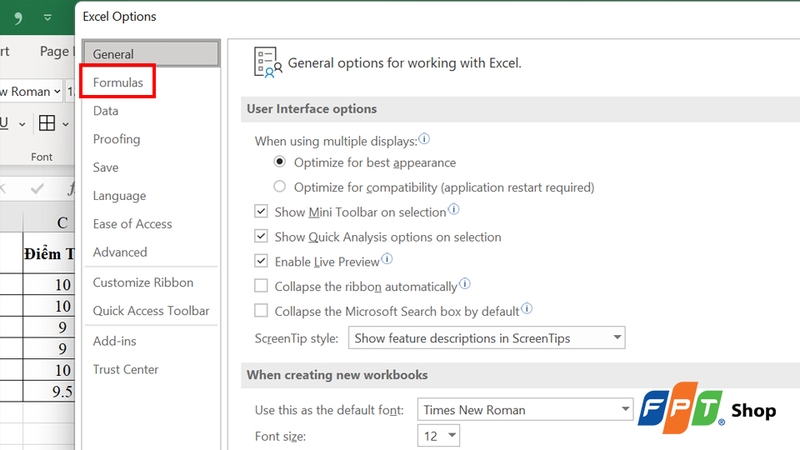
Task: Click info icon next to Microsoft Search box option
Action: click(x=527, y=308)
